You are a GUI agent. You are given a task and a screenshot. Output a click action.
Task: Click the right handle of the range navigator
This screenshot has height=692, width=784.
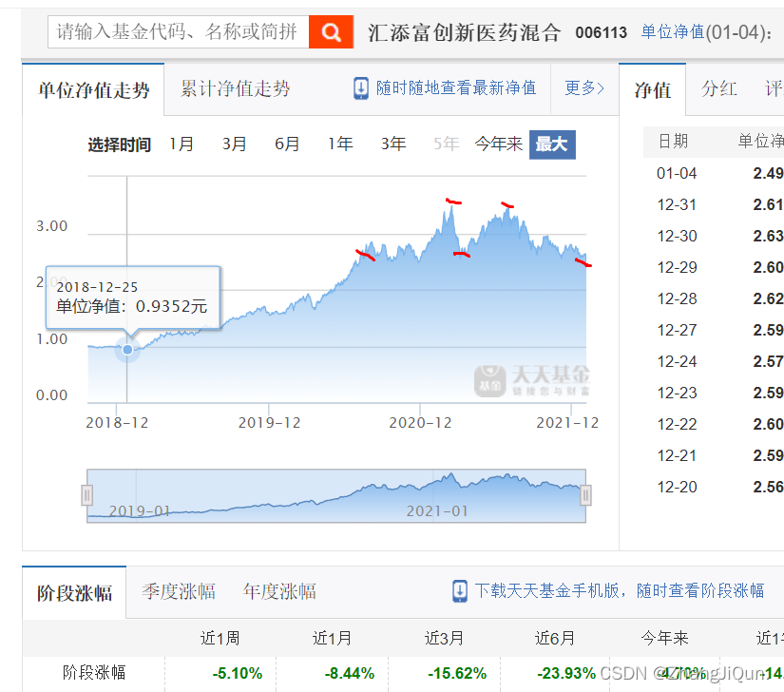585,495
